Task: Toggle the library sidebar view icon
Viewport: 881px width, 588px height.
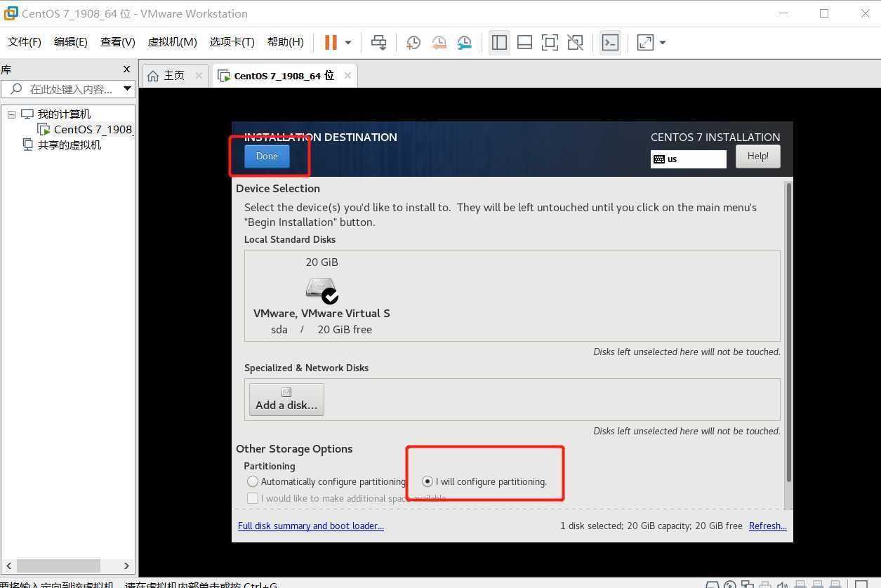Action: click(499, 42)
